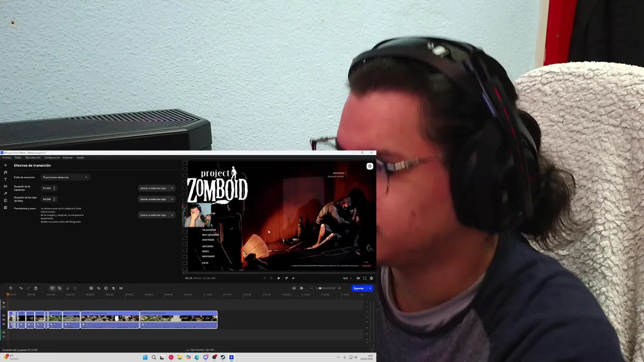This screenshot has height=362, width=644.
Task: Click the crop and rotate timeline icon
Action: click(x=99, y=288)
